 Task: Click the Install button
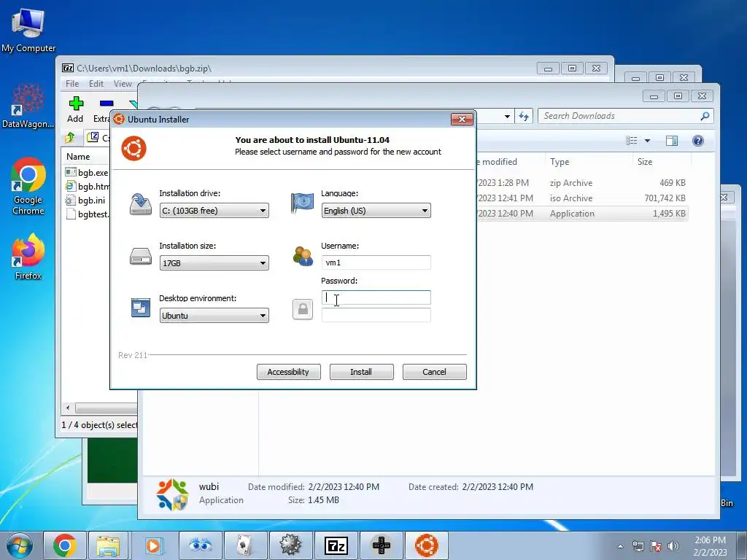point(361,372)
